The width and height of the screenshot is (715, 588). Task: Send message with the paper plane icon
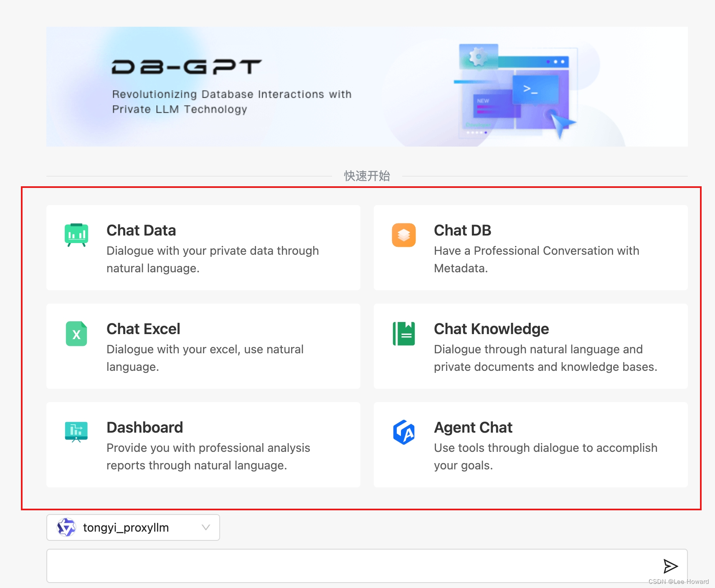tap(670, 566)
